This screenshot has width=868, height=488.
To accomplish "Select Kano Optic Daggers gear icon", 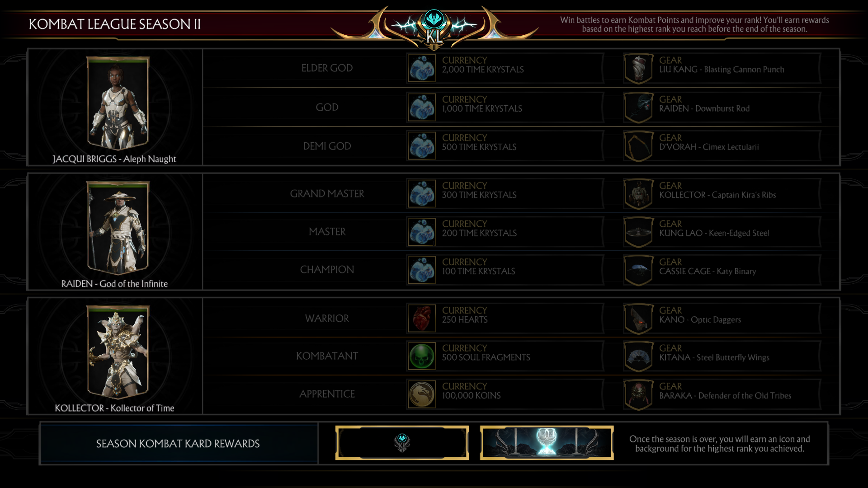I will coord(639,319).
